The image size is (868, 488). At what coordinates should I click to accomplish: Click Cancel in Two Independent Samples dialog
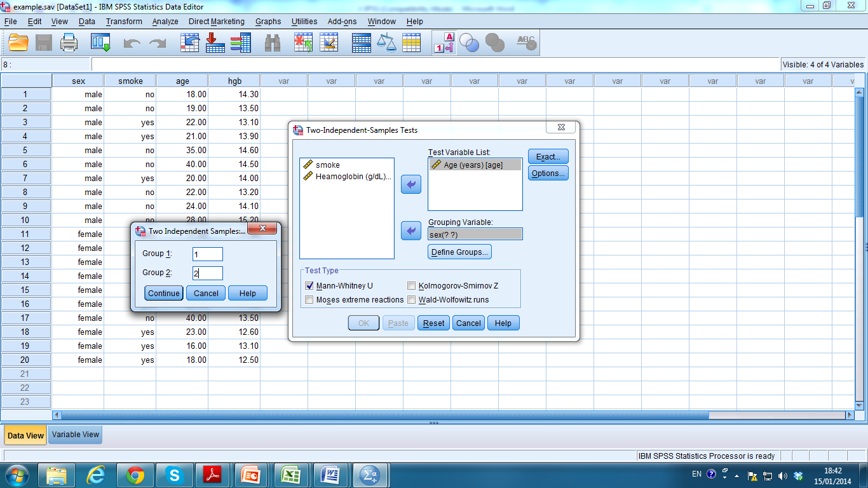(x=206, y=293)
